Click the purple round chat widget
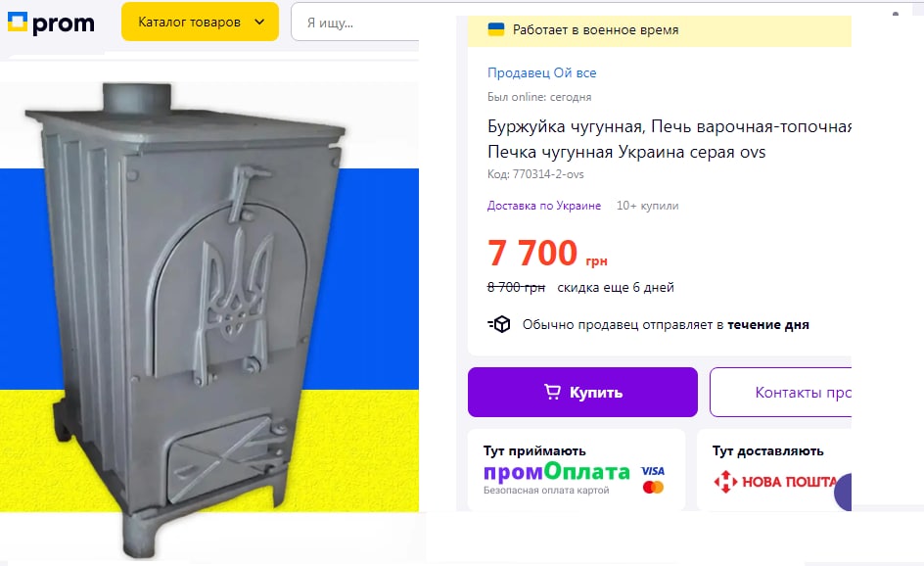924x566 pixels. 843,492
